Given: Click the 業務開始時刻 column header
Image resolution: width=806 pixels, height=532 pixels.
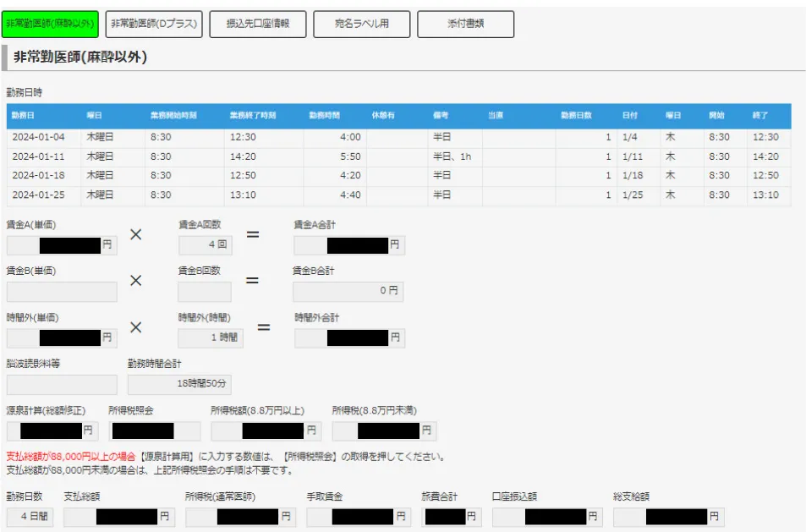Looking at the screenshot, I should click(173, 115).
